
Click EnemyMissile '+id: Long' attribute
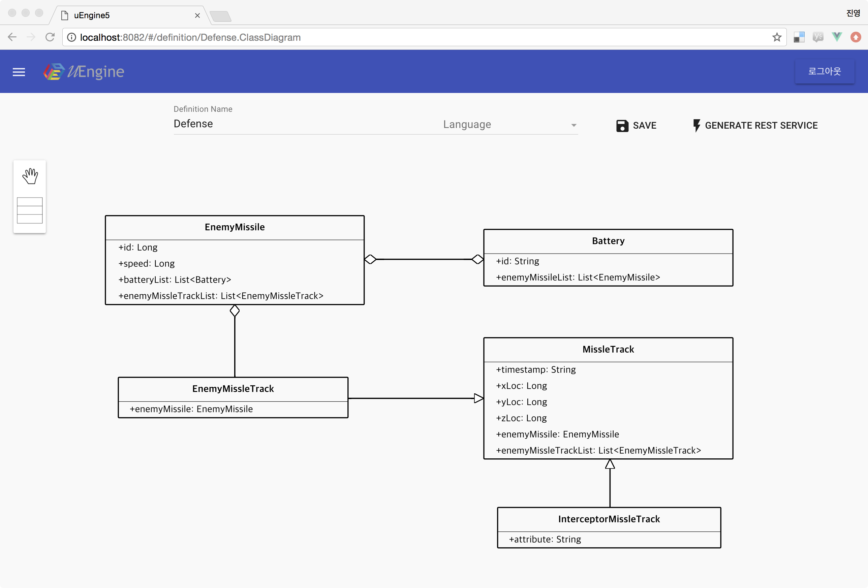coord(138,247)
